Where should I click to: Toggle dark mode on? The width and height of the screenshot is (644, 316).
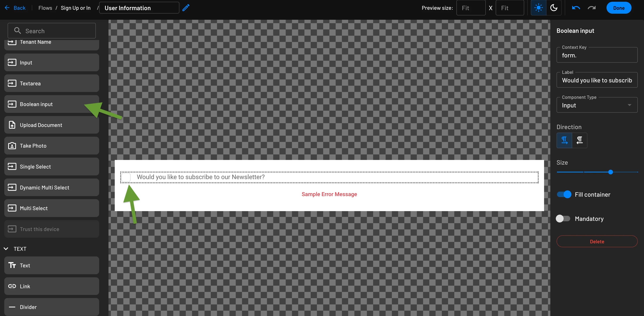(x=554, y=7)
